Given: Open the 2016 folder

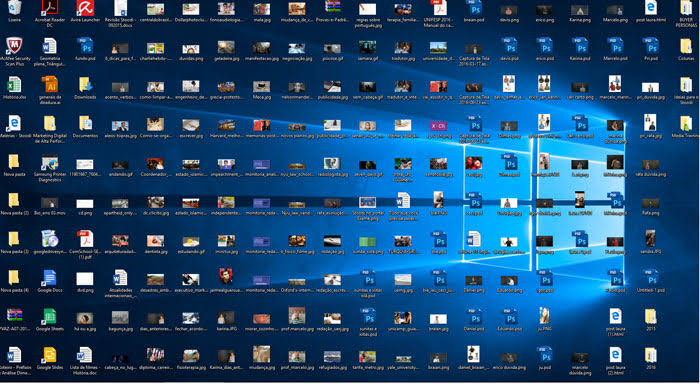Looking at the screenshot, I should (651, 355).
